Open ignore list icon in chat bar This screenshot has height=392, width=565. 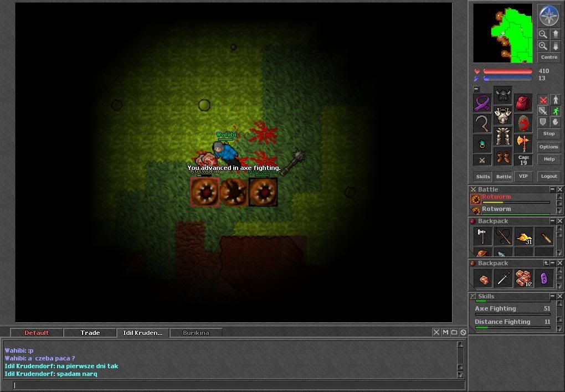[x=464, y=332]
